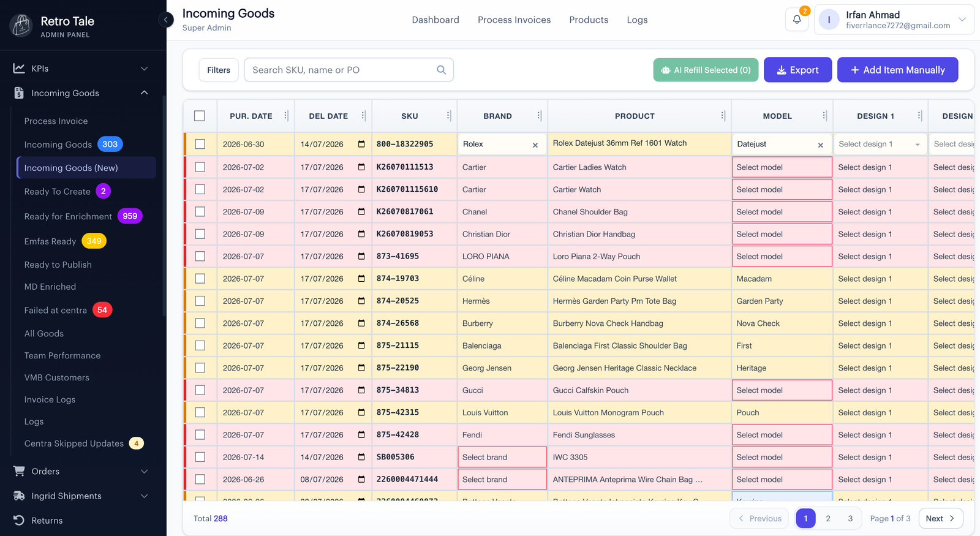The width and height of the screenshot is (980, 536).
Task: Open the SKU column menu dots
Action: pos(448,116)
